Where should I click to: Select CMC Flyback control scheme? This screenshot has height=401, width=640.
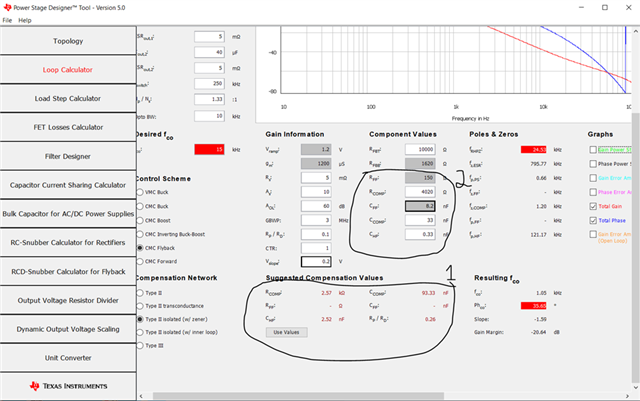click(x=140, y=248)
